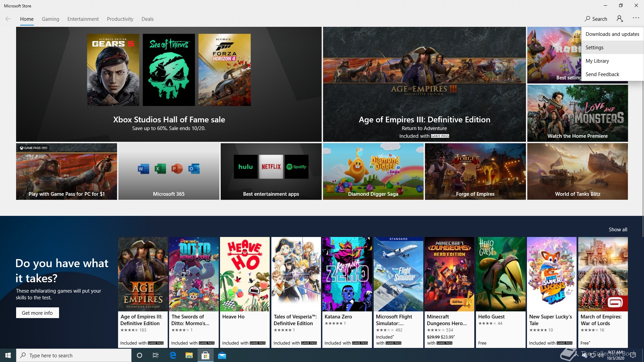Open Diamond Digger Saga tile
Screen dimensions: 644x362
coord(373,172)
